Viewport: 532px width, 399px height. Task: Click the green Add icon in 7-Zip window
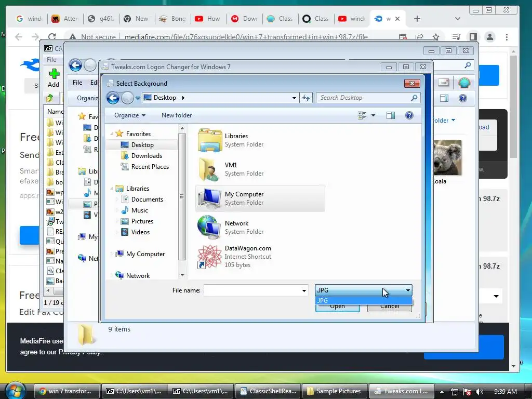(54, 73)
